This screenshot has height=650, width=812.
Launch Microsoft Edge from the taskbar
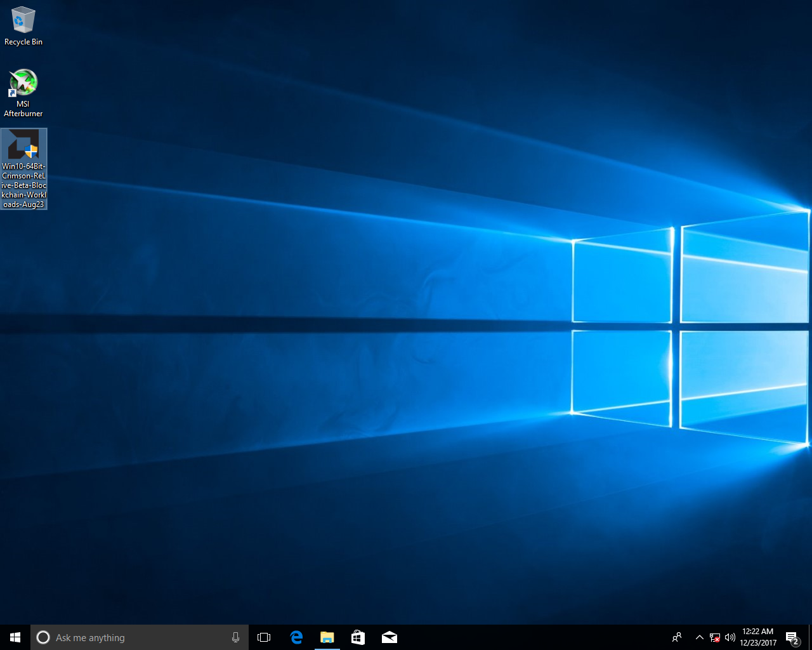pyautogui.click(x=296, y=637)
